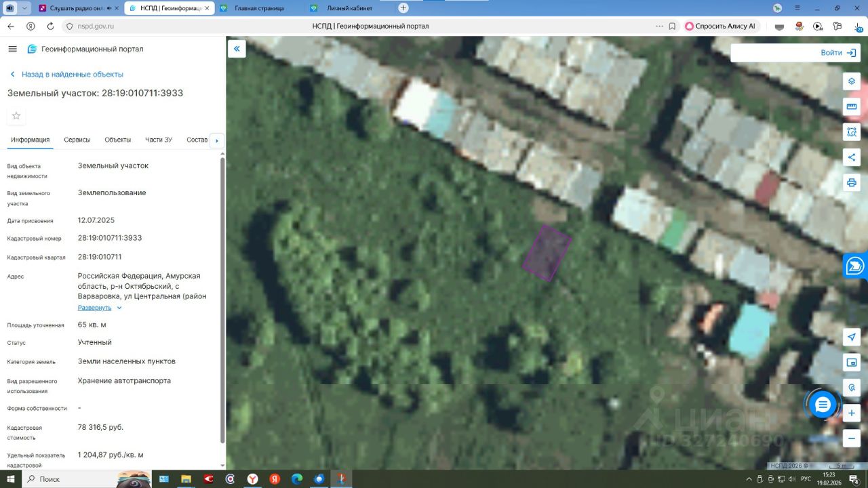Open Windows Start menu

click(x=11, y=479)
